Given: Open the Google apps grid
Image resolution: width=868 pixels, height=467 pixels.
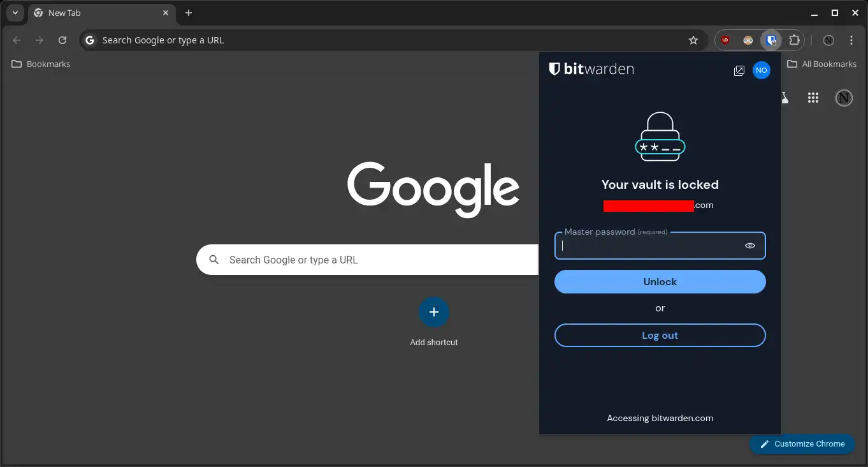Looking at the screenshot, I should pos(813,98).
